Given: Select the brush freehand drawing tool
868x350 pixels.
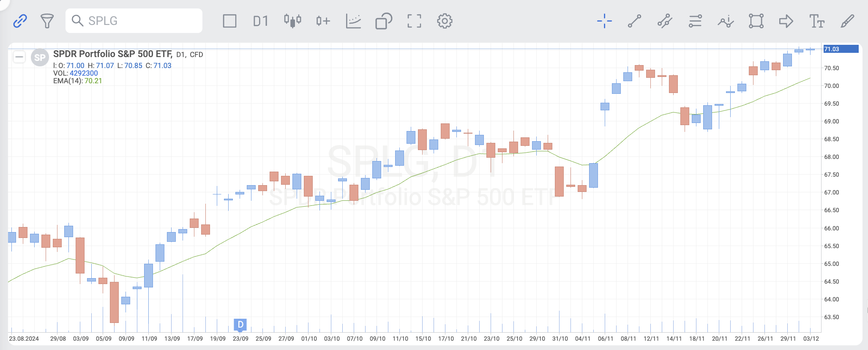Looking at the screenshot, I should click(x=847, y=21).
